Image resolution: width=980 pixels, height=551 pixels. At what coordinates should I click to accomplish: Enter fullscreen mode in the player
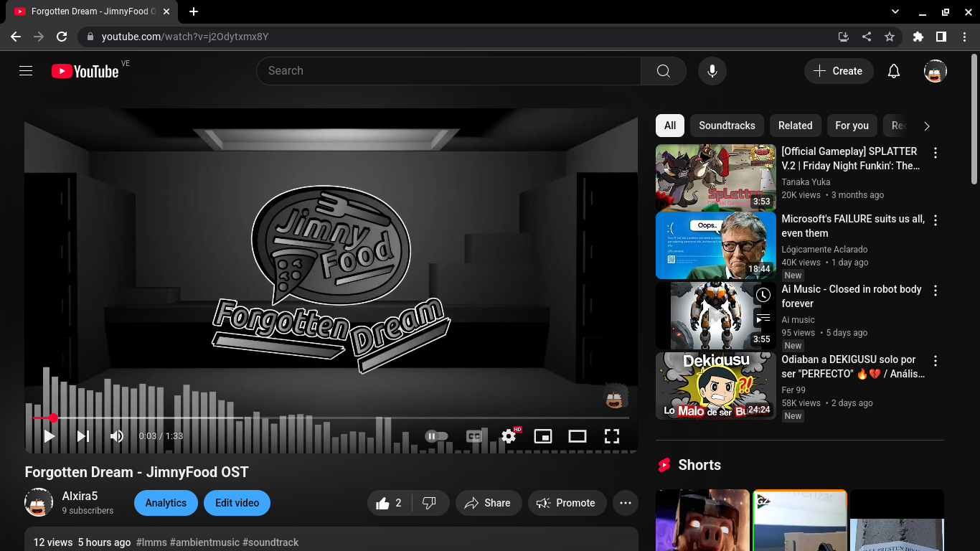(x=611, y=436)
